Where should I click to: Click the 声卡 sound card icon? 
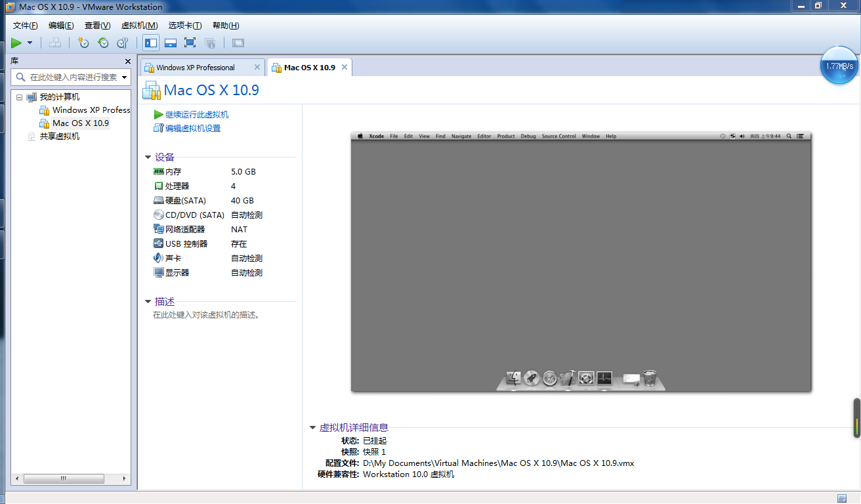point(158,258)
